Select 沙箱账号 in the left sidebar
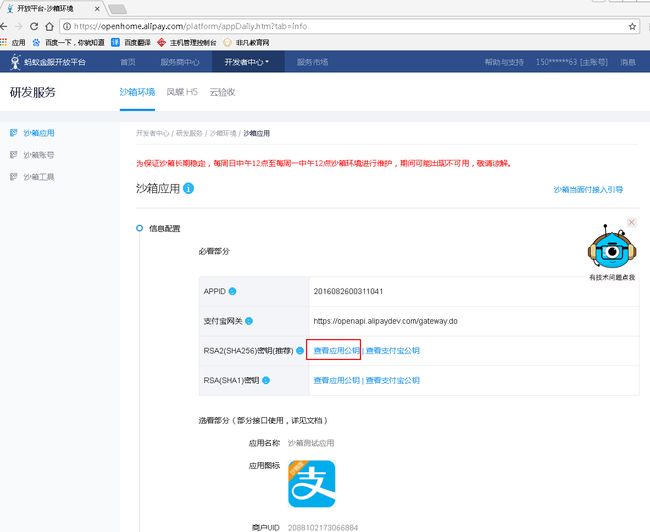Viewport: 650px width, 532px height. pos(39,155)
